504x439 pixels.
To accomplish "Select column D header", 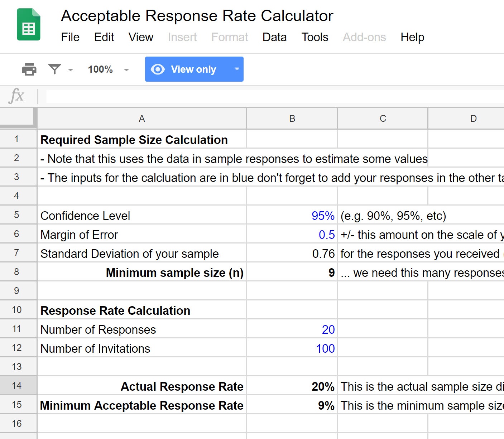I will pyautogui.click(x=466, y=119).
